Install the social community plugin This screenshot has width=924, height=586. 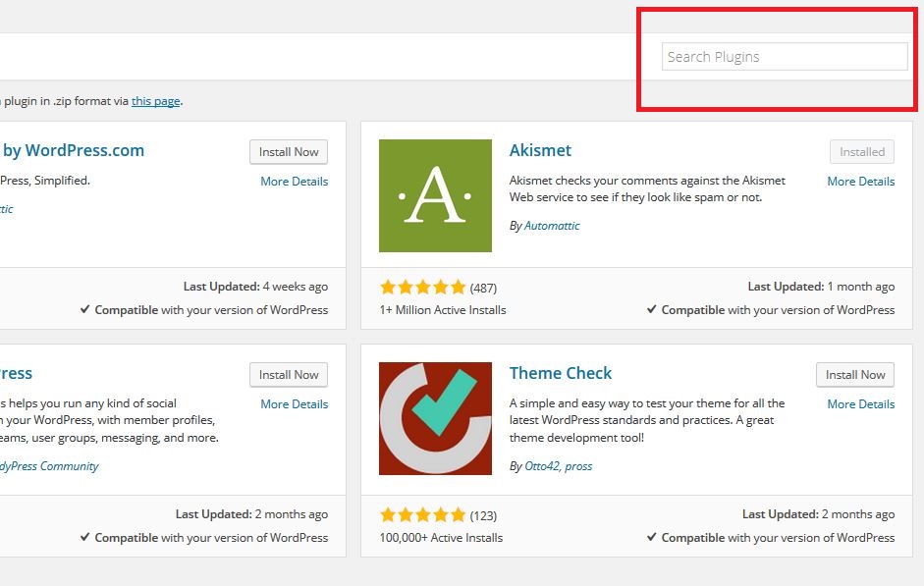pos(289,375)
